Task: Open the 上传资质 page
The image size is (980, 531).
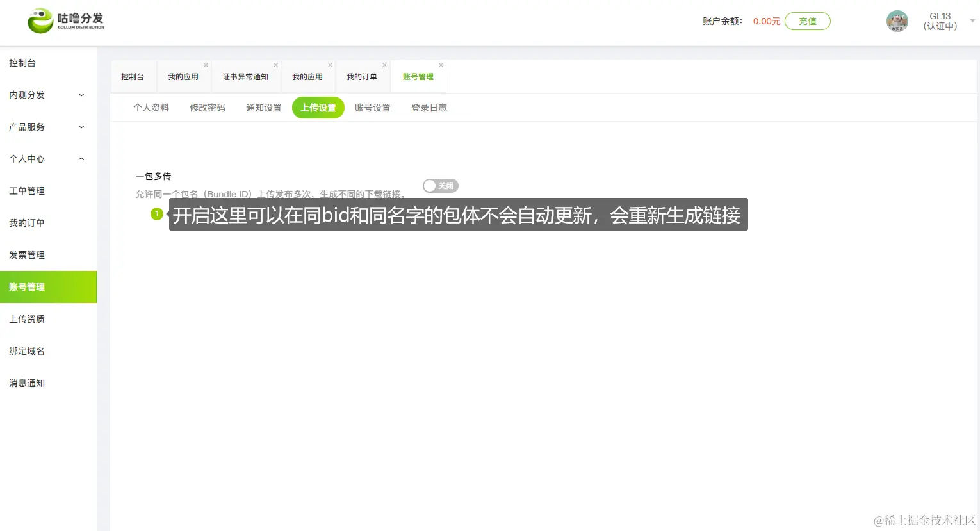Action: pyautogui.click(x=27, y=318)
